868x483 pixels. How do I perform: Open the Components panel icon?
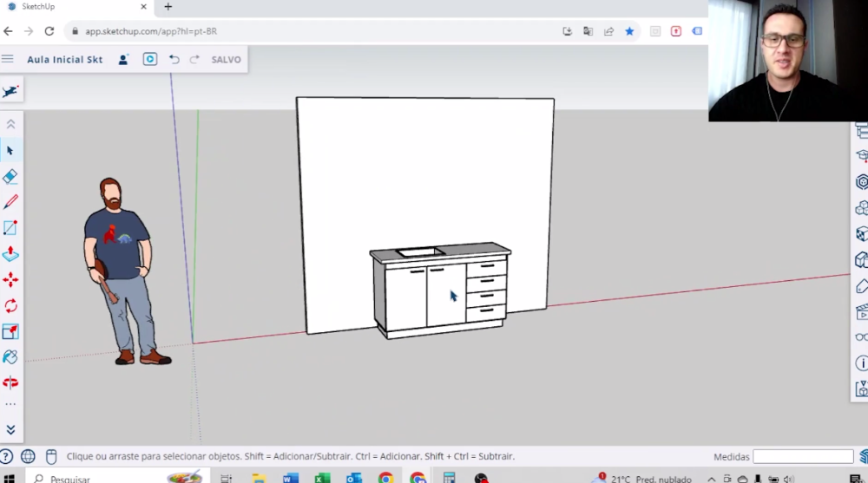pyautogui.click(x=861, y=208)
